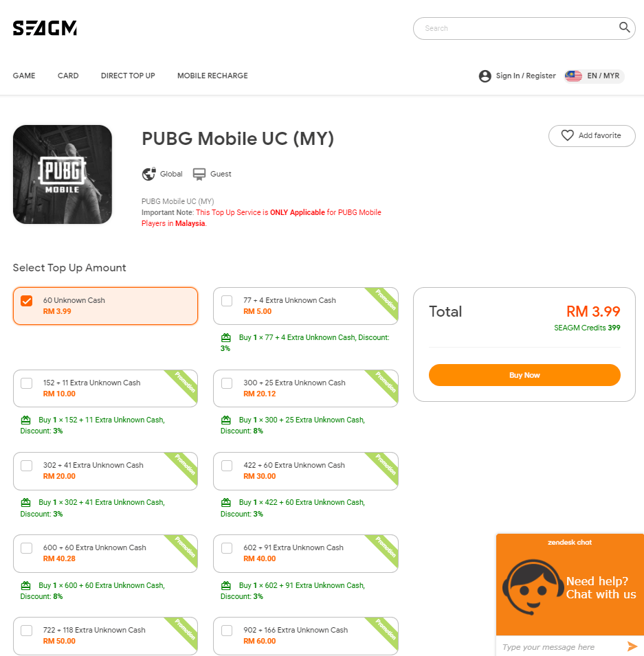The image size is (644, 656).
Task: Click the Malaysia flag icon
Action: (x=573, y=76)
